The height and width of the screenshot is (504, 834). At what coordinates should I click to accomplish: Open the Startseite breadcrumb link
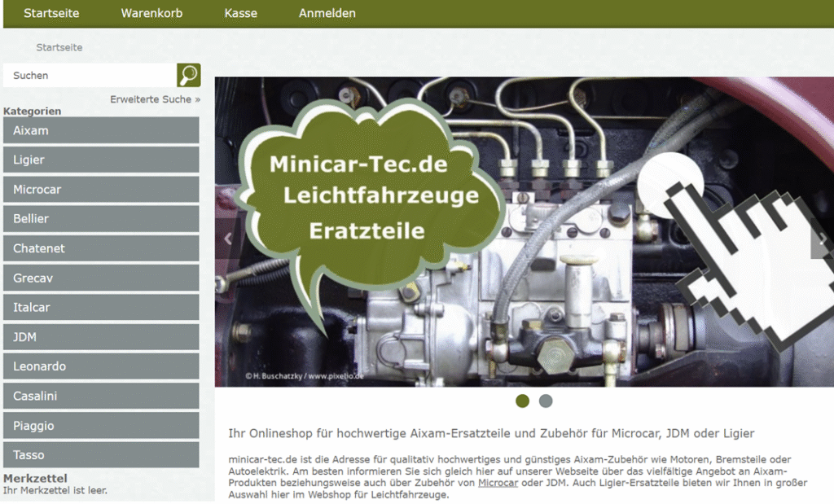59,47
